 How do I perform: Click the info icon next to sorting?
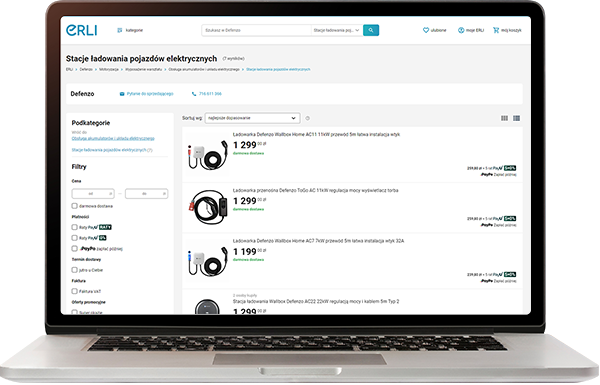click(307, 118)
